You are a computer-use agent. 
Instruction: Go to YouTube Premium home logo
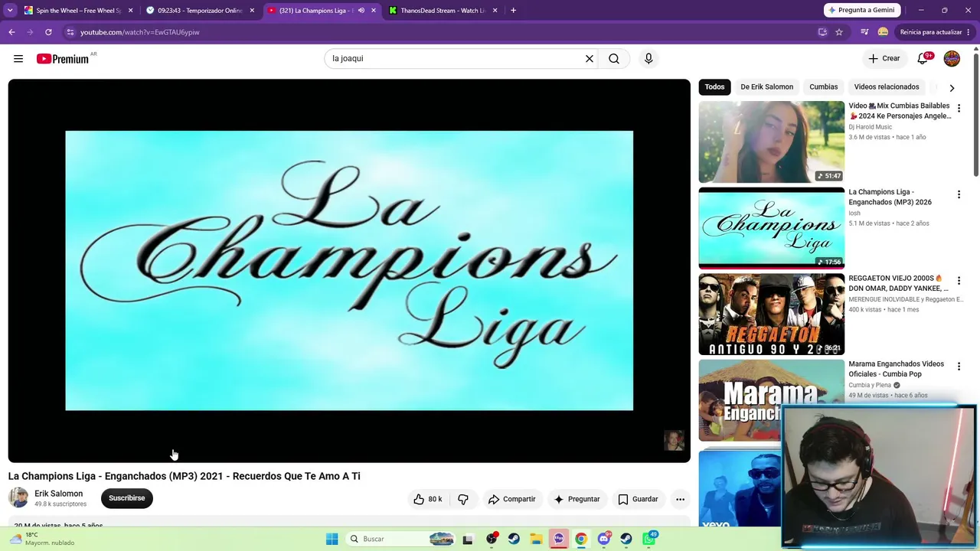coord(63,59)
